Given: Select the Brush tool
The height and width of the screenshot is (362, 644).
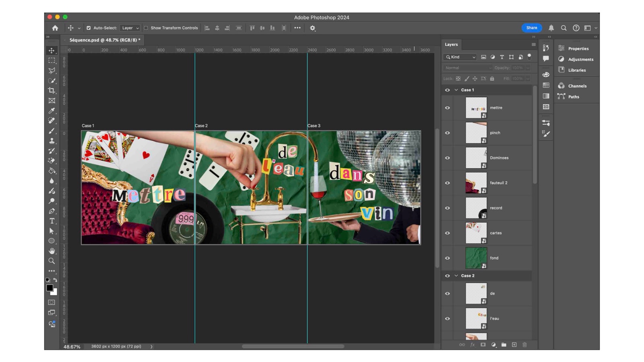Looking at the screenshot, I should point(52,131).
